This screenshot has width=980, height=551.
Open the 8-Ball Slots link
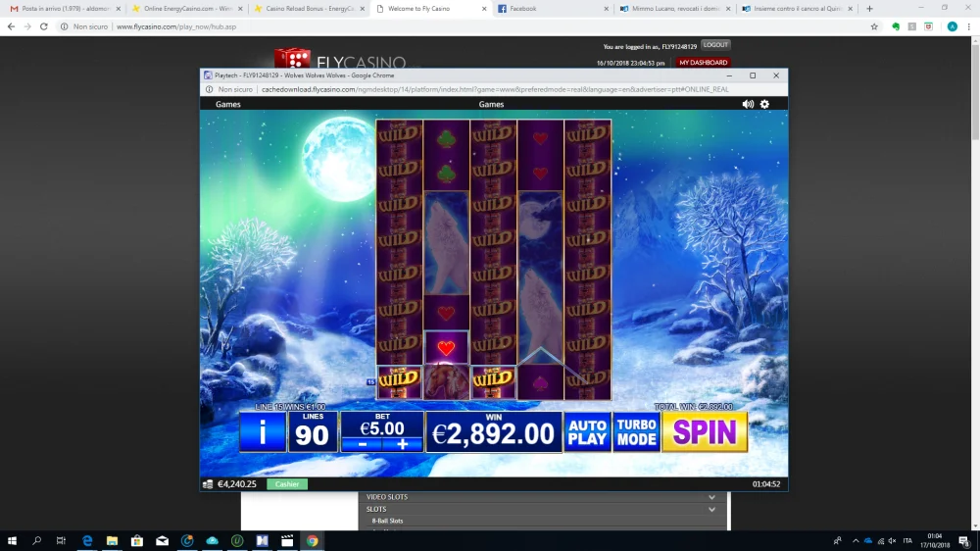pyautogui.click(x=387, y=521)
